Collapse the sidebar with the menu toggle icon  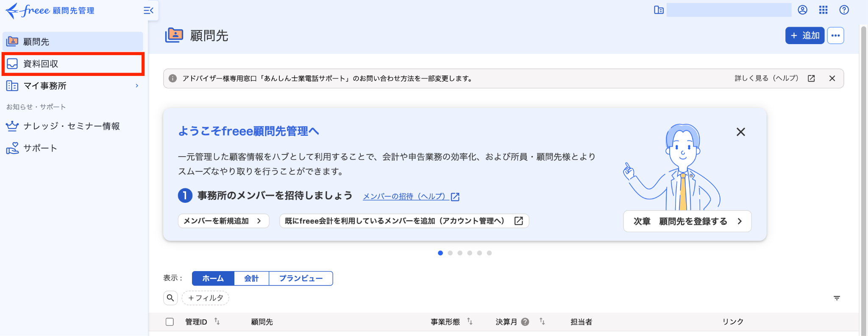click(x=148, y=11)
